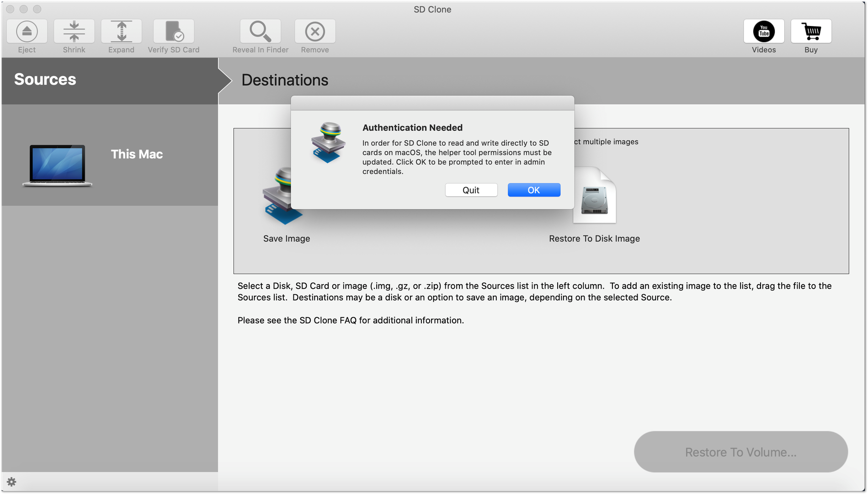868x494 pixels.
Task: Open settings gear in sidebar footer
Action: tap(11, 482)
